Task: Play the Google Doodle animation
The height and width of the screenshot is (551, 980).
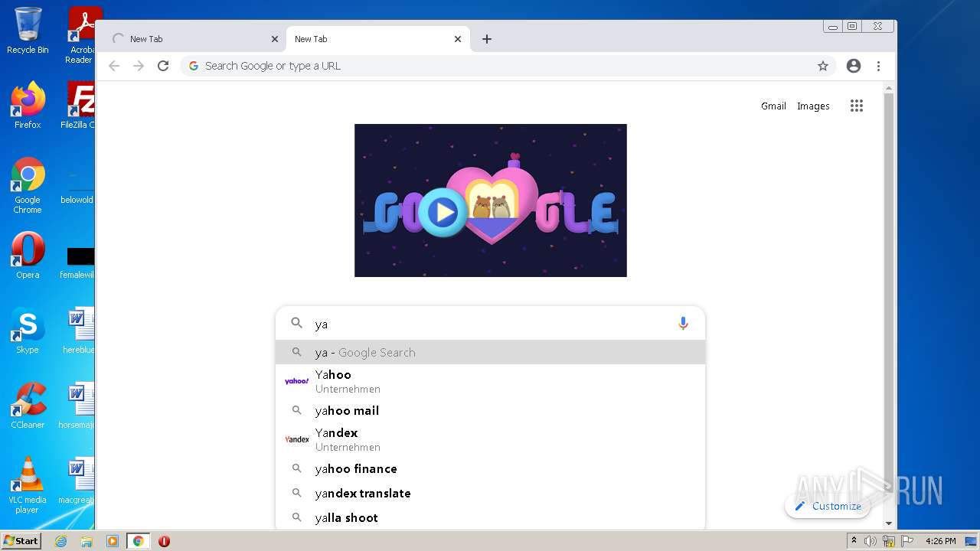Action: (x=443, y=212)
